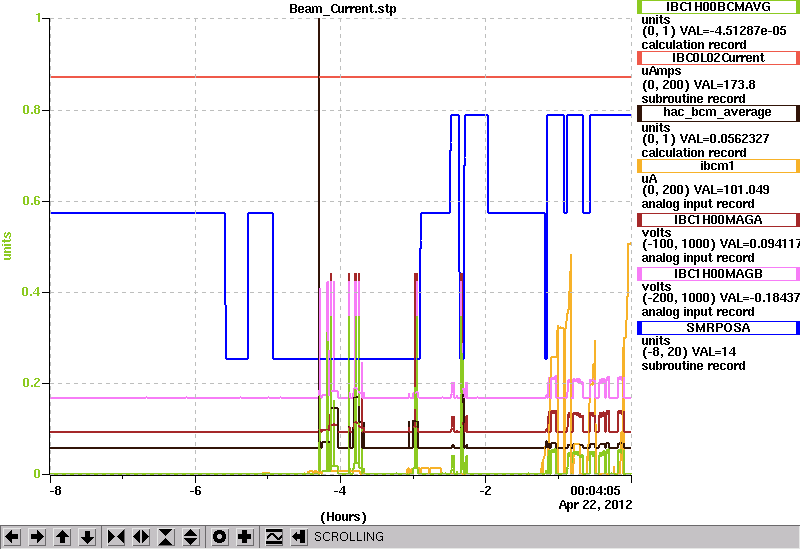800x549 pixels.
Task: Click the plus icon in the toolbar
Action: (x=245, y=537)
